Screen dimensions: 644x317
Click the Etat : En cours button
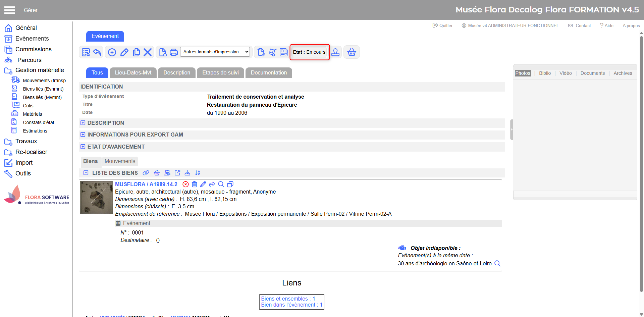tap(309, 52)
